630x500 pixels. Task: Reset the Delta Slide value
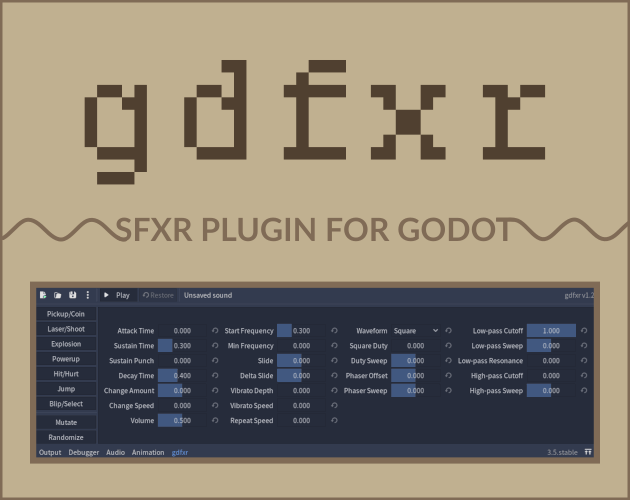pos(334,375)
